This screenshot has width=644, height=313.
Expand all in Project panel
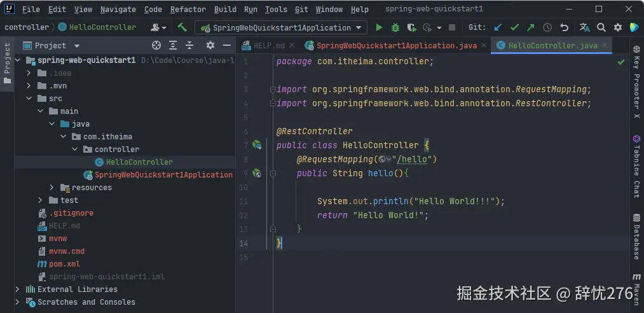174,45
